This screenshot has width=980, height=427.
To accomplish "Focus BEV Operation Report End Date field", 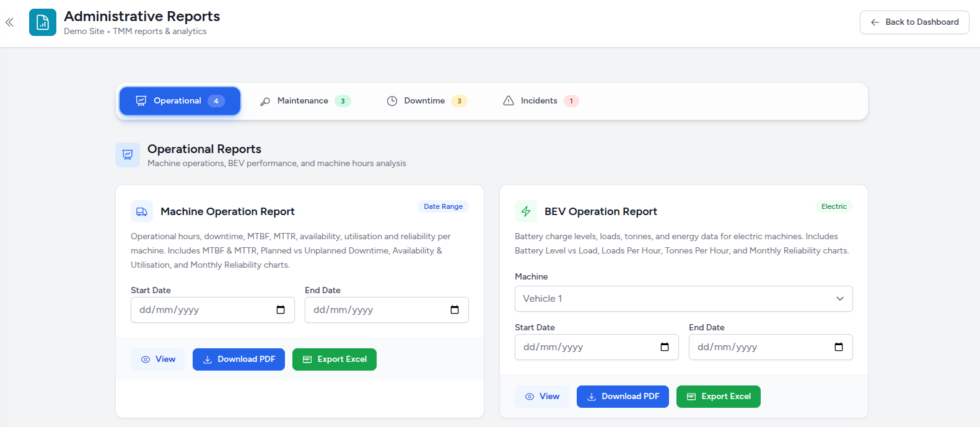I will point(771,347).
